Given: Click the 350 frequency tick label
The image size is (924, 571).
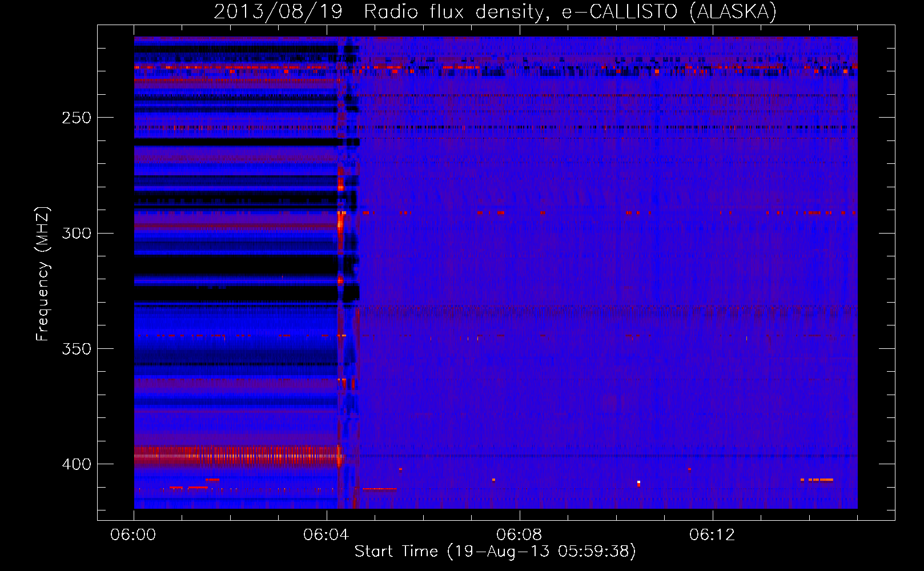Looking at the screenshot, I should coord(77,348).
